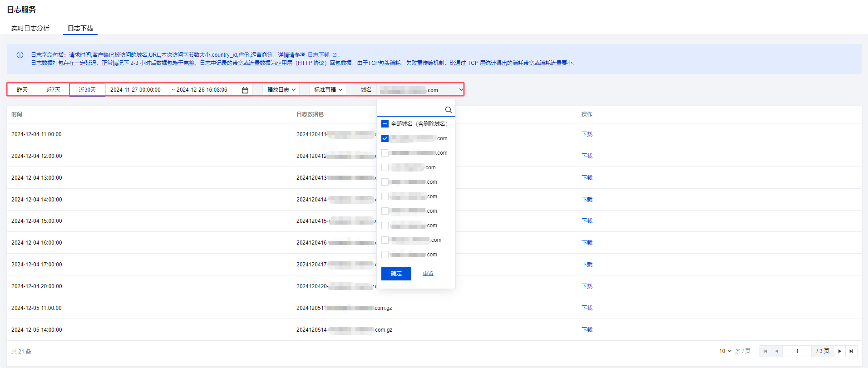The width and height of the screenshot is (868, 368).
Task: Download the 2024-12-04 13:00:00 log
Action: pos(587,178)
